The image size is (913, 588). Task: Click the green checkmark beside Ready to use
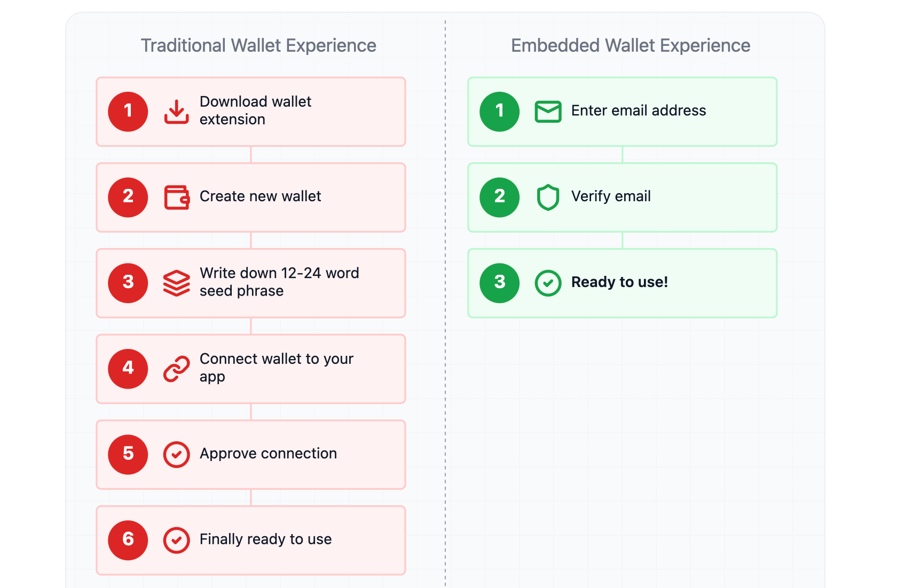548,283
